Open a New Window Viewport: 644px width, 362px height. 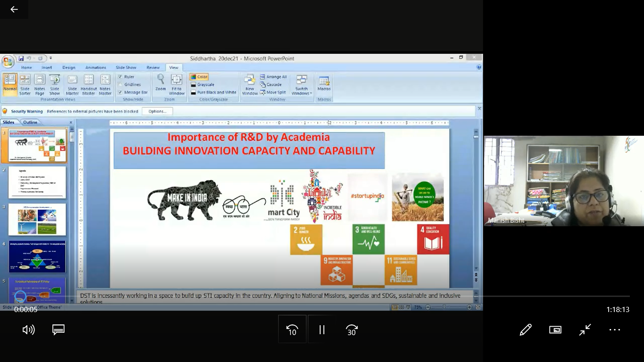250,85
